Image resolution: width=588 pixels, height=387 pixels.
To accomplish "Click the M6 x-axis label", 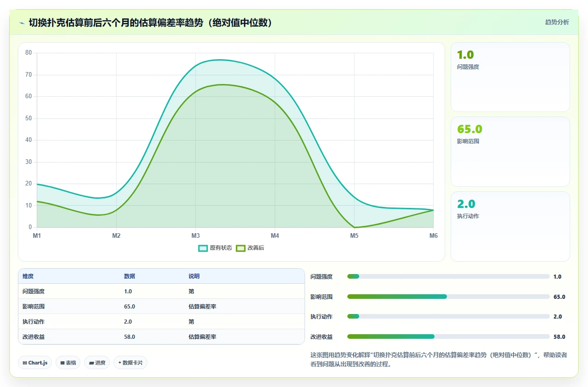I will point(434,236).
